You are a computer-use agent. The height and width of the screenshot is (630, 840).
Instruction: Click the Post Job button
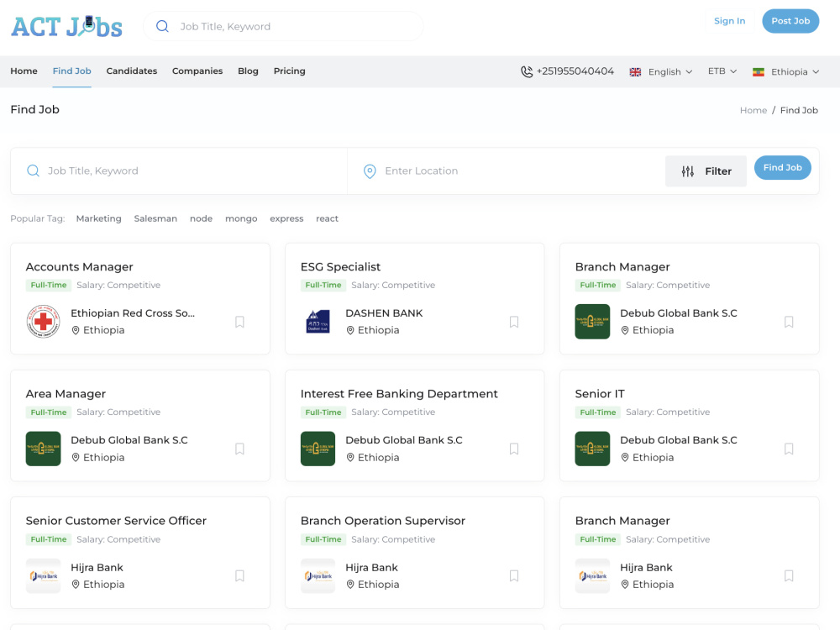pyautogui.click(x=790, y=21)
